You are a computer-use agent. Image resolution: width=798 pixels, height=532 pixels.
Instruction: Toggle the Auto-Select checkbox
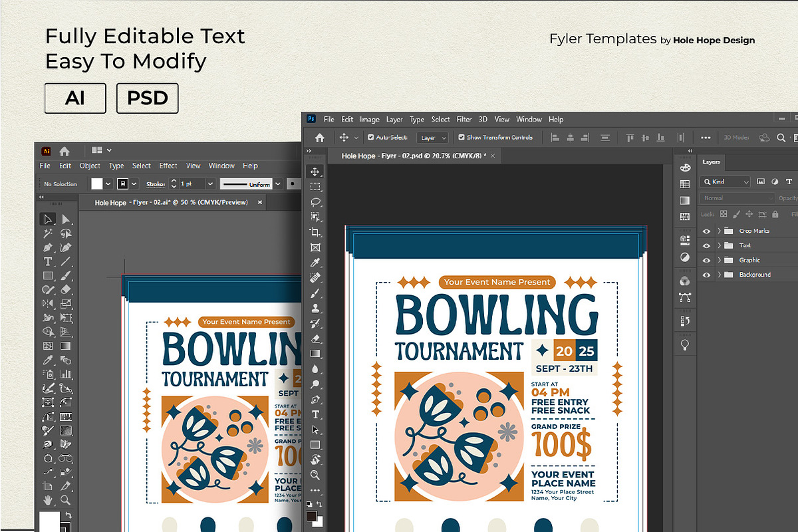370,138
